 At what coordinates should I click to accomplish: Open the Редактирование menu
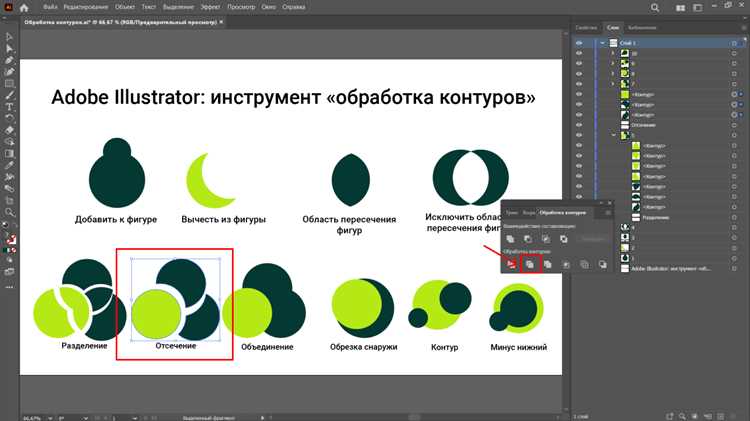click(86, 7)
